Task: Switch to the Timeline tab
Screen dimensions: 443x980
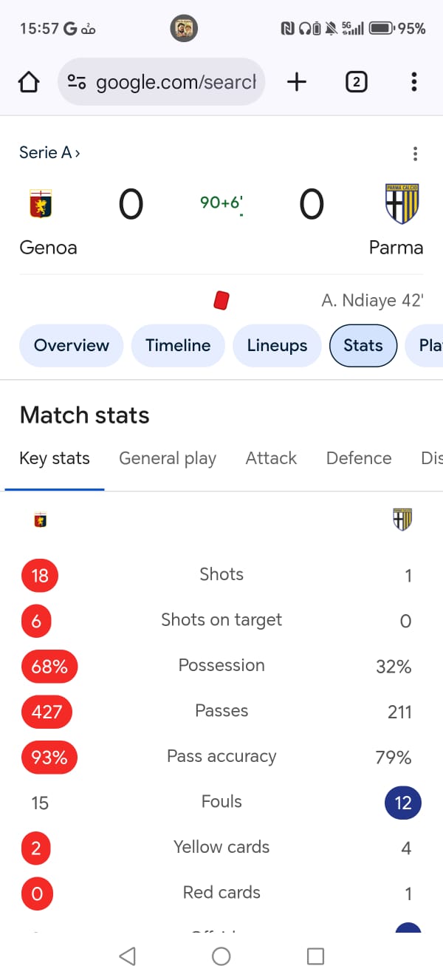Action: pos(178,345)
